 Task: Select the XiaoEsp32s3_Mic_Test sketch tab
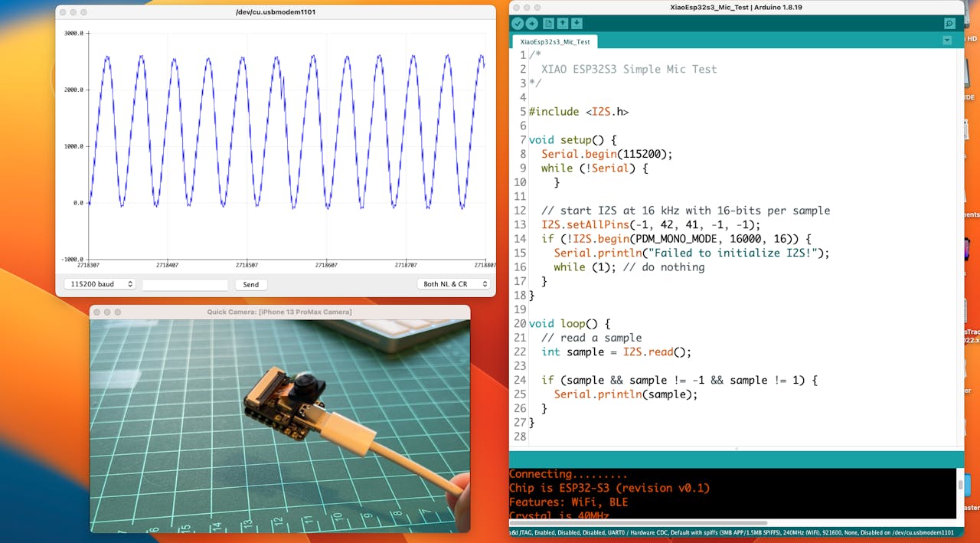pyautogui.click(x=554, y=42)
